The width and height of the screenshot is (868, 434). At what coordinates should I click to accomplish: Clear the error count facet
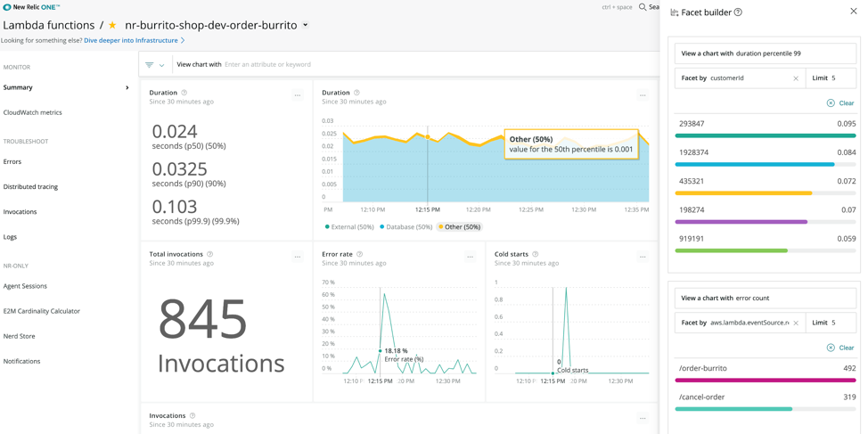click(x=841, y=348)
